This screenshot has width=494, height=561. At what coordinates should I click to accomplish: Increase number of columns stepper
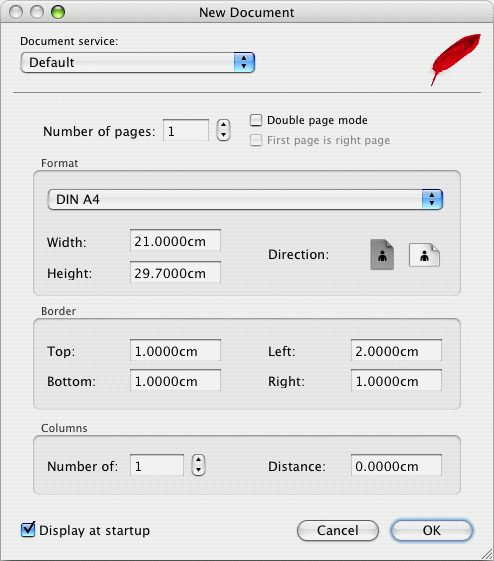[x=199, y=460]
